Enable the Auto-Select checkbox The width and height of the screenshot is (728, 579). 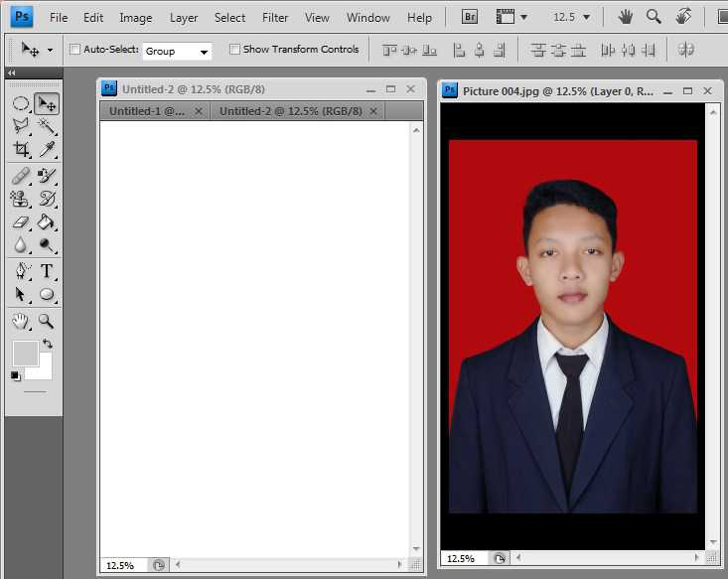click(74, 50)
